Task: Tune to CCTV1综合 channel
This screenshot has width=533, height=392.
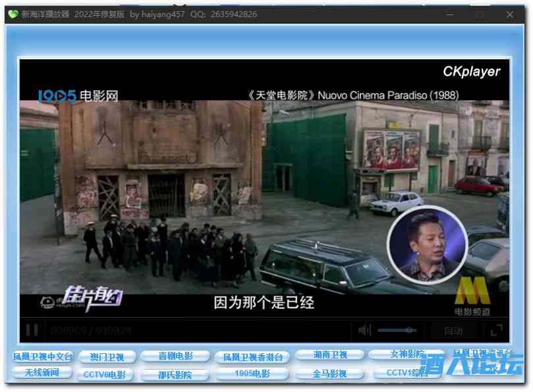Action: point(407,373)
